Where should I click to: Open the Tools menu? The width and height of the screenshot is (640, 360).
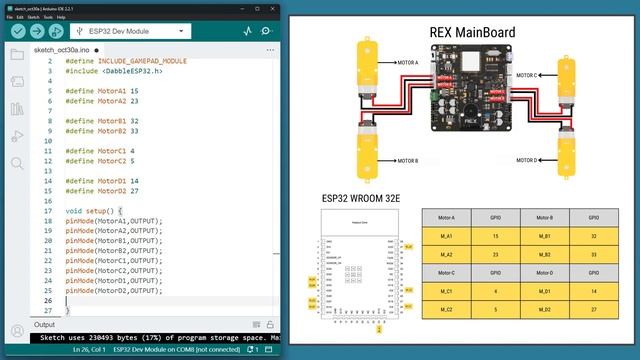point(48,17)
